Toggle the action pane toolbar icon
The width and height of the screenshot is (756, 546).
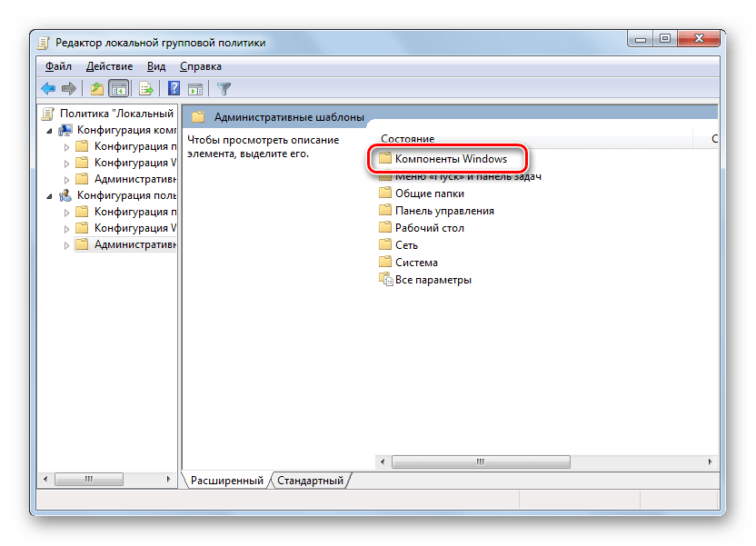pos(194,88)
